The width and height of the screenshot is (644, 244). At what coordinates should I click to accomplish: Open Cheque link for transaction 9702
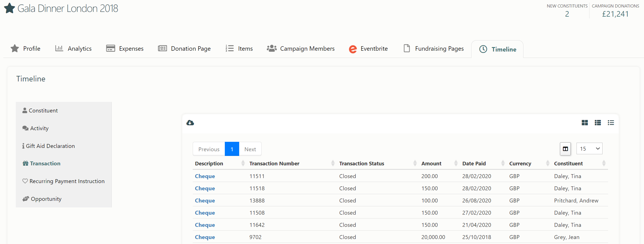[205, 237]
